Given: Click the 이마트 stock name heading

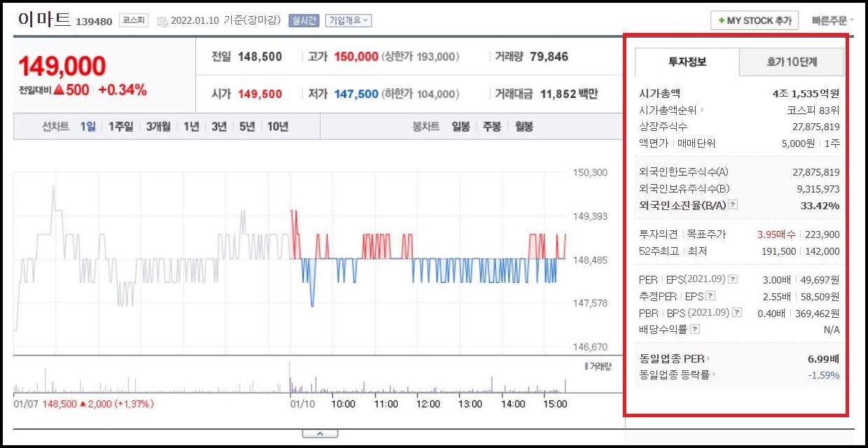Looking at the screenshot, I should 45,20.
